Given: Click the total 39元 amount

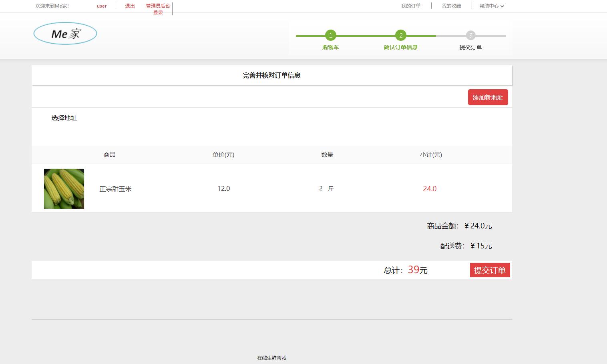Looking at the screenshot, I should point(418,270).
